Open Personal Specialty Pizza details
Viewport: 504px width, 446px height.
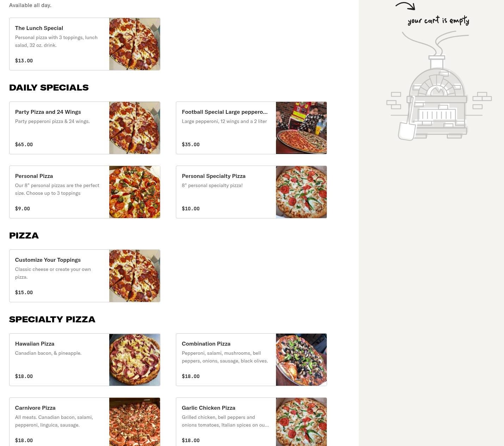pos(251,192)
